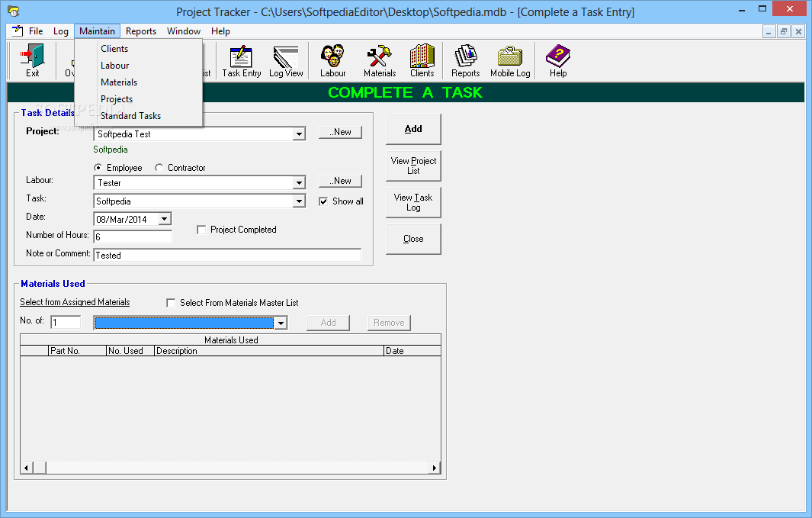Open the Log menu

(x=60, y=31)
